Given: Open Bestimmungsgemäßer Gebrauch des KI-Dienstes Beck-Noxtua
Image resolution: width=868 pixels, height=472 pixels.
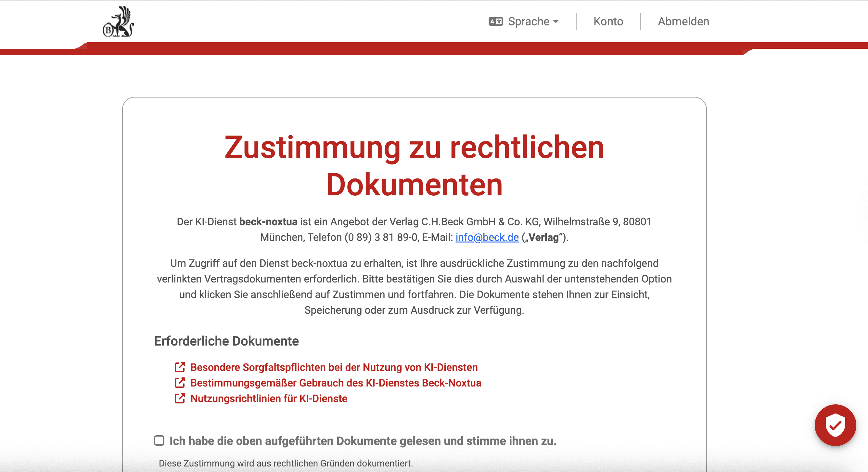Looking at the screenshot, I should coord(336,383).
